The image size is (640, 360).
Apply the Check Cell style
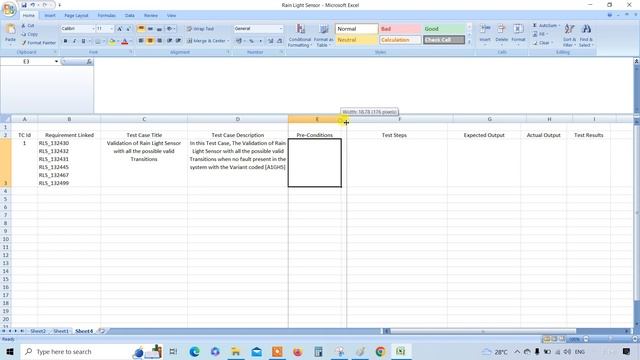point(444,40)
